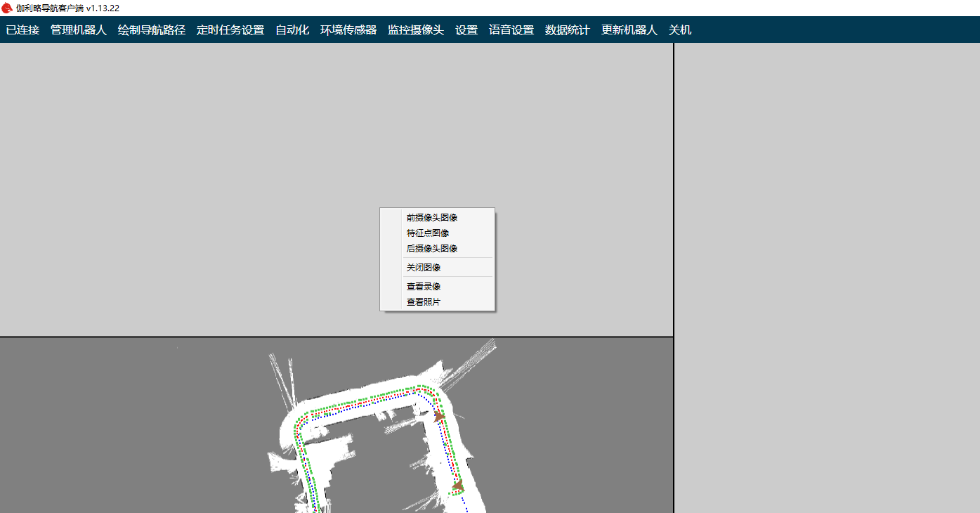Click the 已连接 connection status item
The image size is (980, 513).
(22, 30)
